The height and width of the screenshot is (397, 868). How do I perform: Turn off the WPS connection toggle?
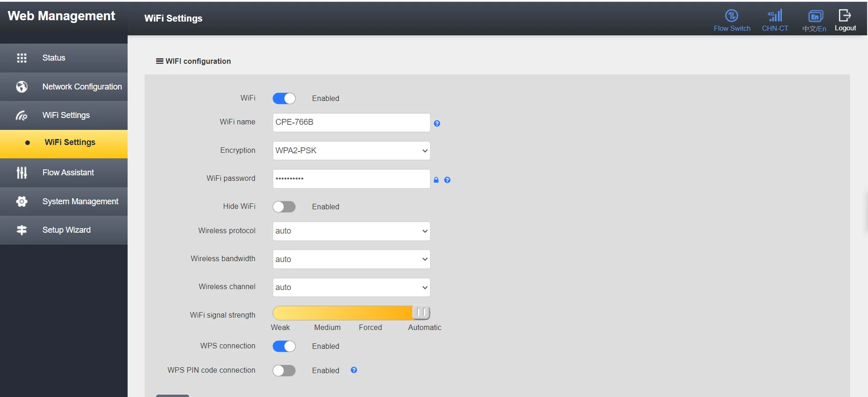pyautogui.click(x=284, y=347)
